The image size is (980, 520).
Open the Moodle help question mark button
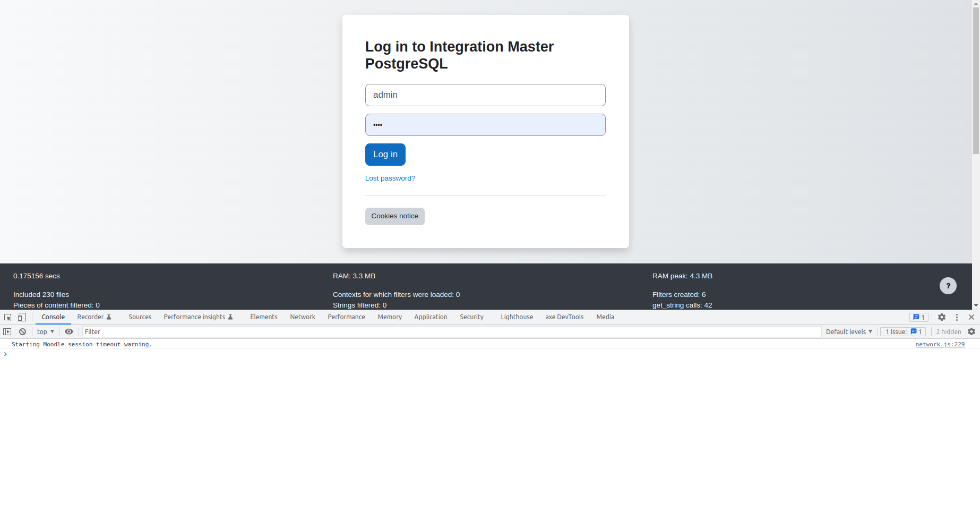click(948, 286)
